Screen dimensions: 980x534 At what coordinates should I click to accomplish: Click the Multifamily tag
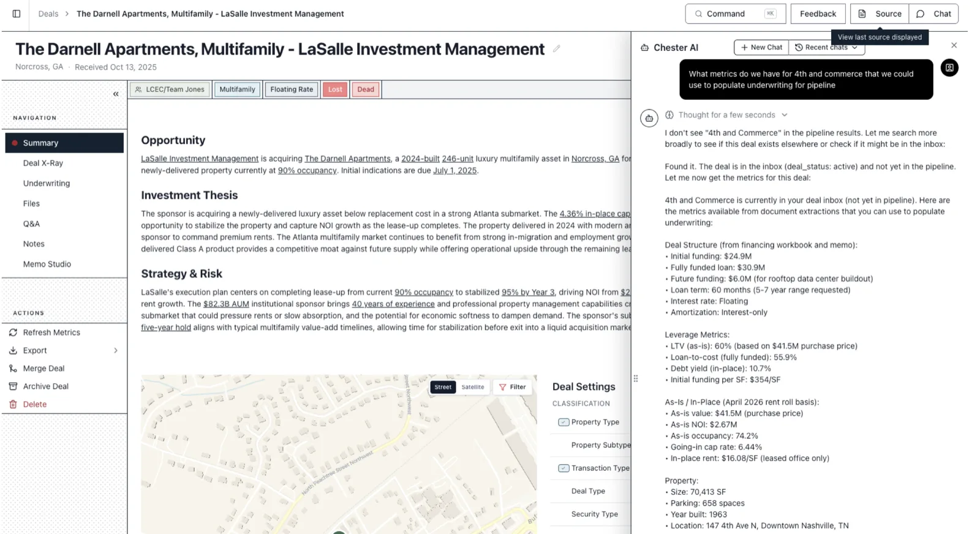point(237,89)
